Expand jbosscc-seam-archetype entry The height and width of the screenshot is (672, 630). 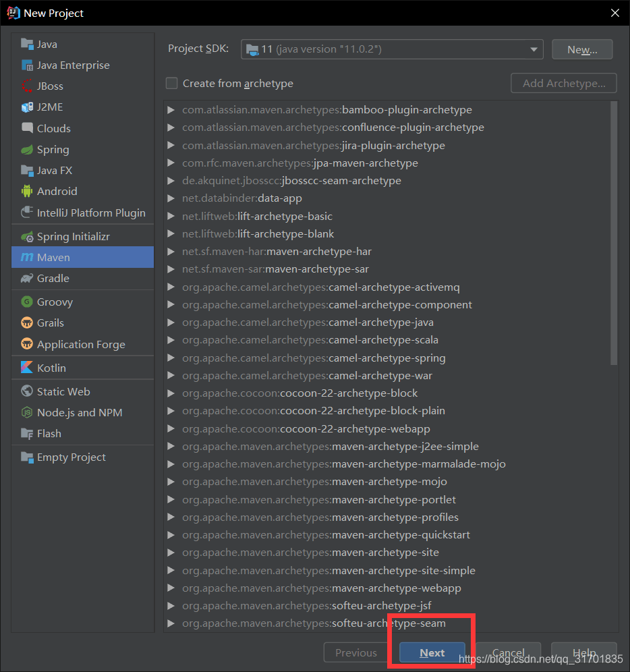171,180
